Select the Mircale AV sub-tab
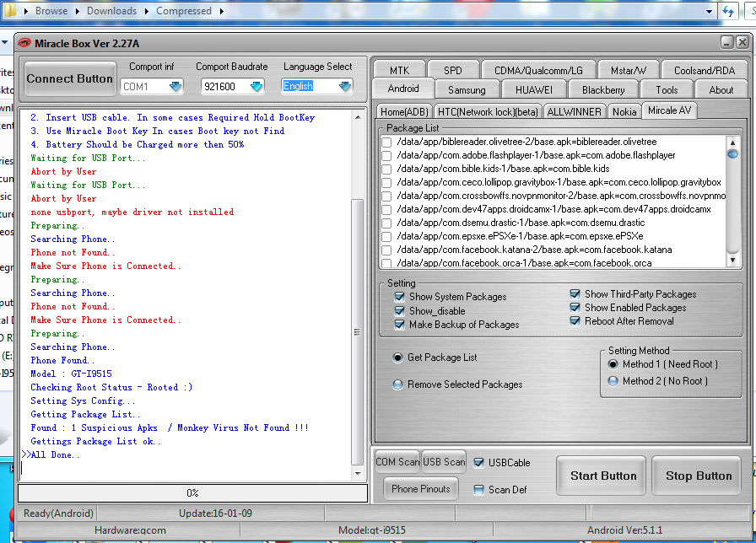The image size is (756, 543). [669, 110]
